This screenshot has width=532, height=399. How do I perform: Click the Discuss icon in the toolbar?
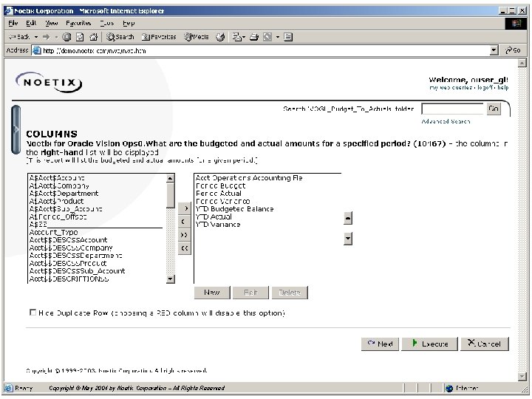coord(288,37)
